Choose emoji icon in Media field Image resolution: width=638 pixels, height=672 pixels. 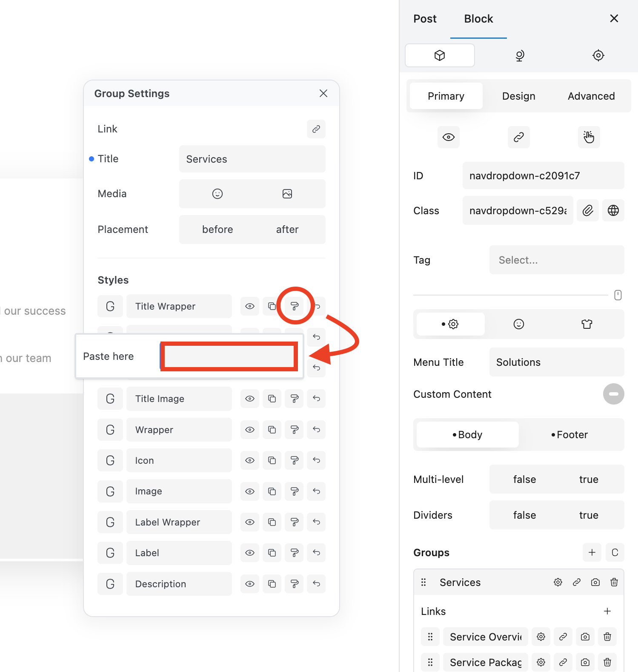217,194
